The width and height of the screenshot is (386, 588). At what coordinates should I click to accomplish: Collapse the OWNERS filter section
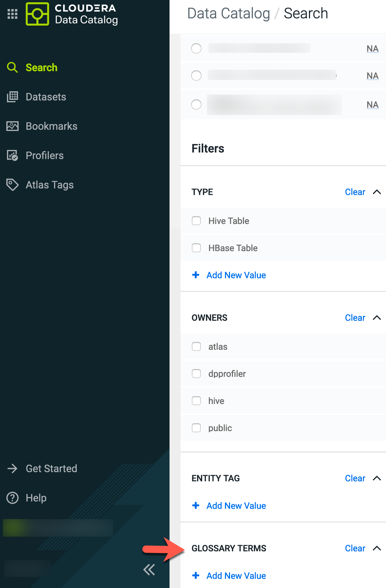[x=377, y=318]
